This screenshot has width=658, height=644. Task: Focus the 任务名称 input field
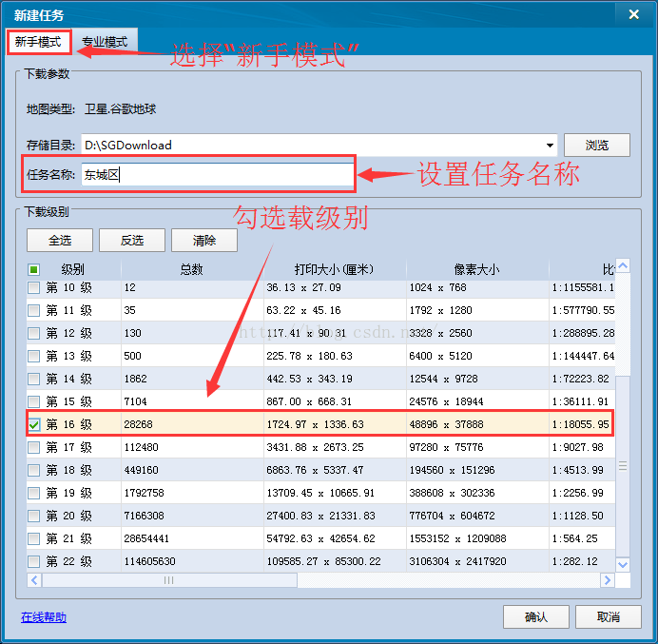tap(217, 174)
